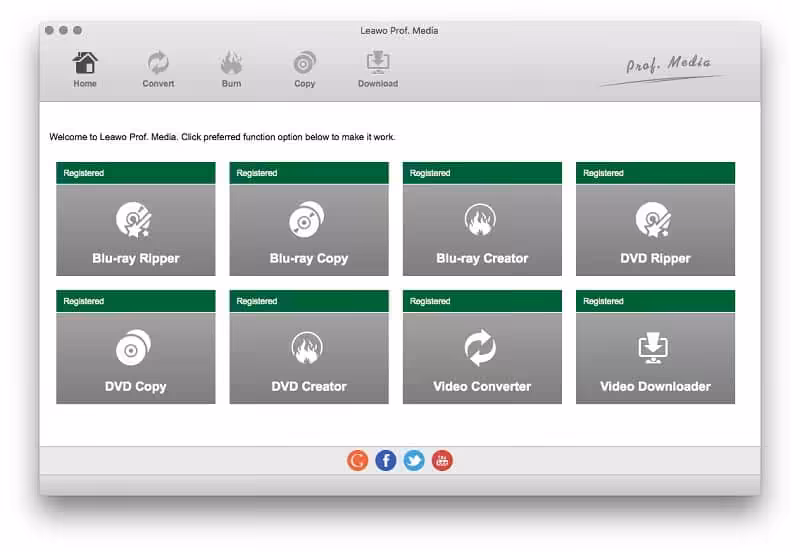The height and width of the screenshot is (552, 800).
Task: Click Registered banner above Video Downloader
Action: 655,301
